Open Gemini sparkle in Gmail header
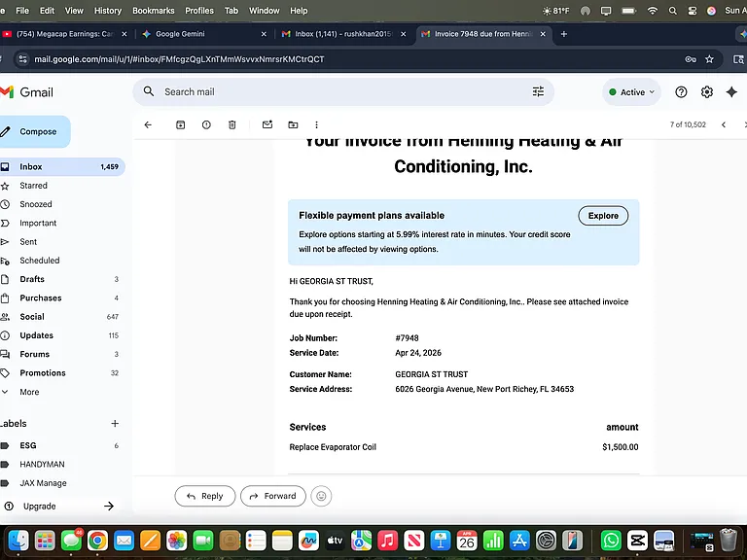Viewport: 747px width, 560px height. coord(731,92)
